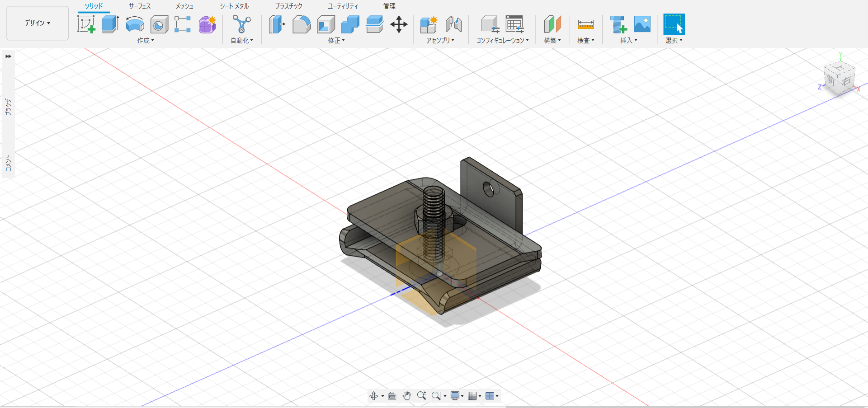Screen dimensions: 868x408
Task: Expand the 挿入 menu
Action: [x=629, y=40]
